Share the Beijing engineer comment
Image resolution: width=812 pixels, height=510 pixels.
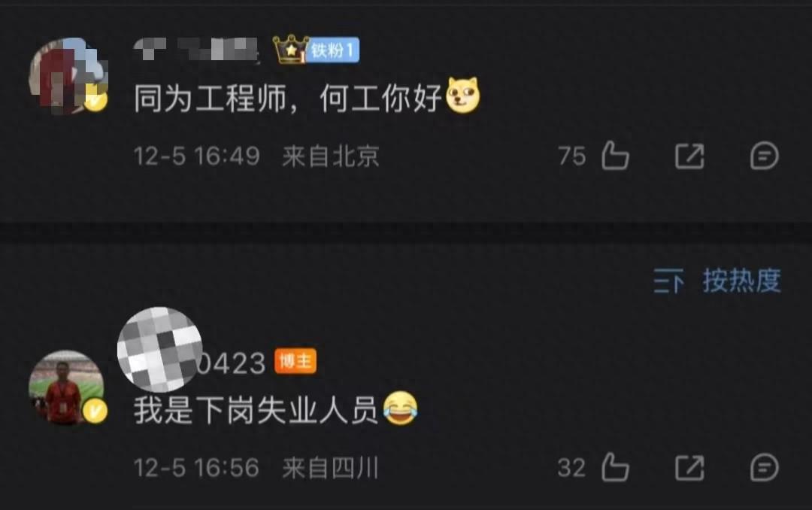coord(689,156)
